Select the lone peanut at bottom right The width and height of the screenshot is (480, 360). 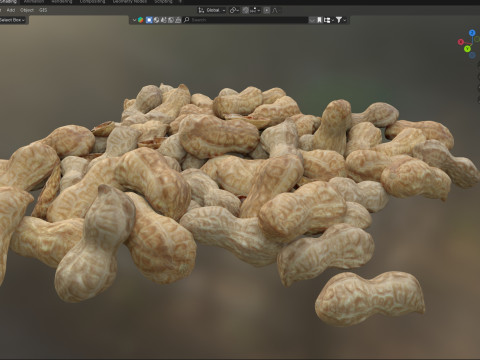(x=370, y=298)
